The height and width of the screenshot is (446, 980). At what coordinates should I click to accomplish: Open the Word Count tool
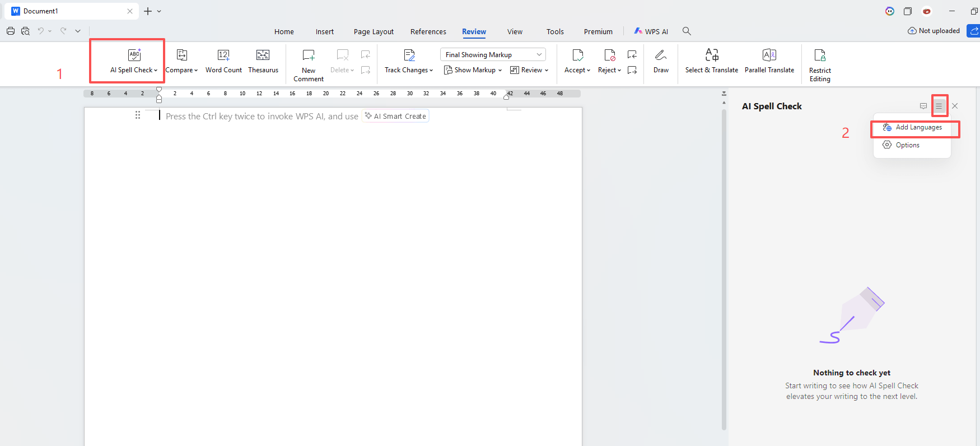223,61
